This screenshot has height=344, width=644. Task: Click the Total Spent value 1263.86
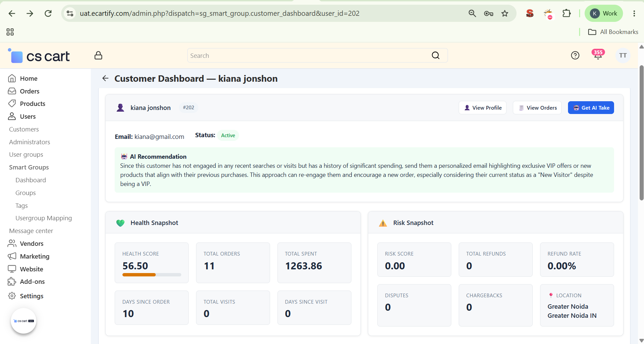pyautogui.click(x=304, y=266)
